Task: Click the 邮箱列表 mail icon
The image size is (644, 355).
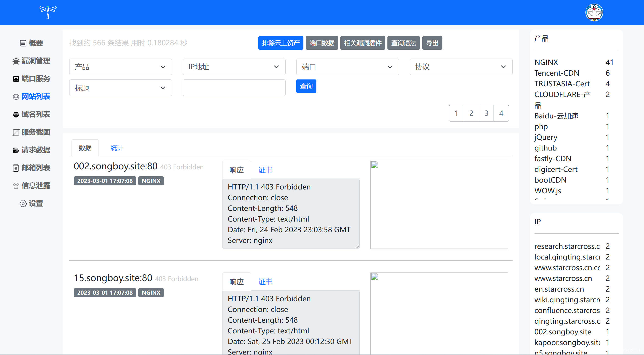Action: (x=16, y=168)
